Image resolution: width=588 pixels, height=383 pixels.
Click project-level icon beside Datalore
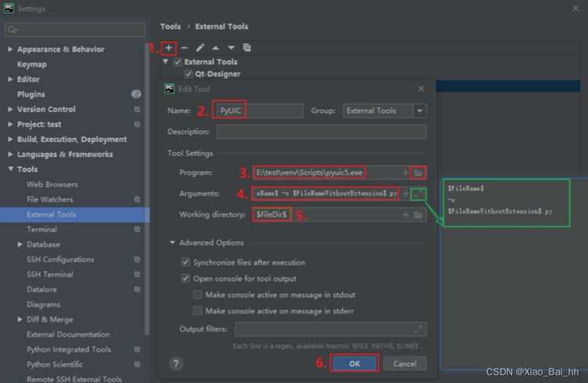137,290
